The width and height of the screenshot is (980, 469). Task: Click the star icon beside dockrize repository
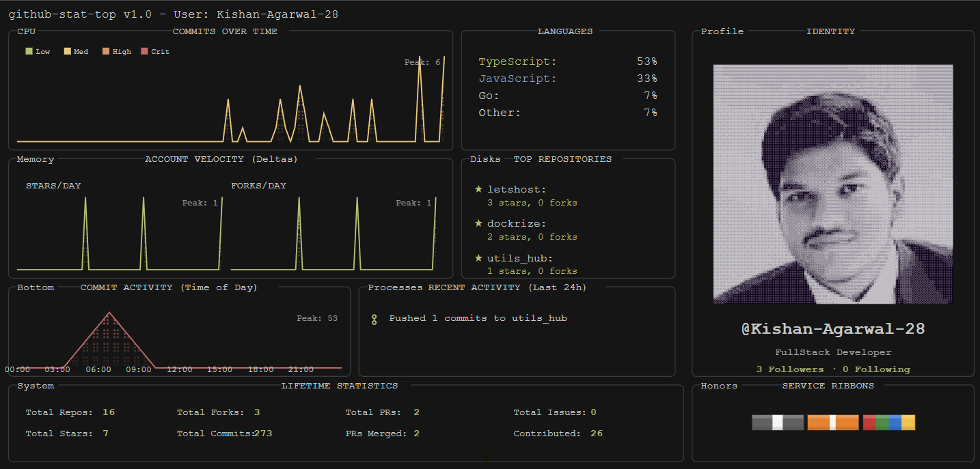(x=478, y=223)
